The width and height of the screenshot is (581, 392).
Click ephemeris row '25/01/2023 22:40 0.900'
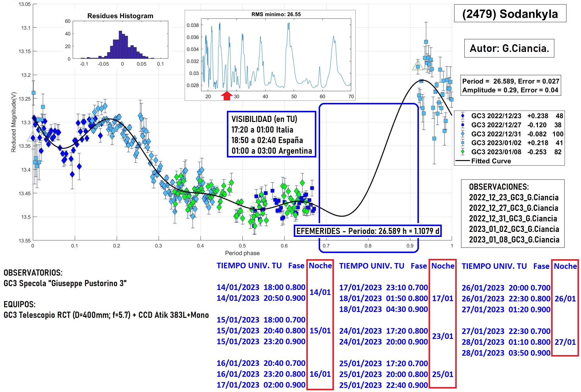pyautogui.click(x=383, y=385)
